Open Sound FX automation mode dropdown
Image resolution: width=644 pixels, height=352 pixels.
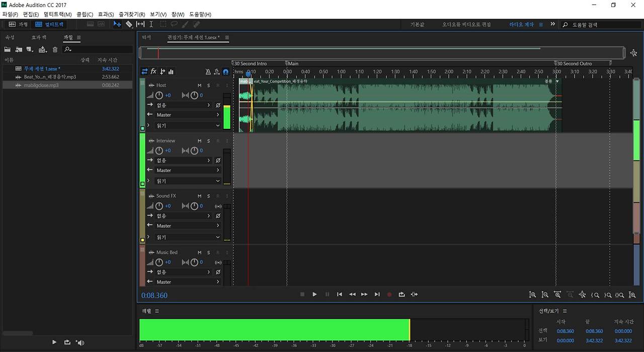(187, 237)
